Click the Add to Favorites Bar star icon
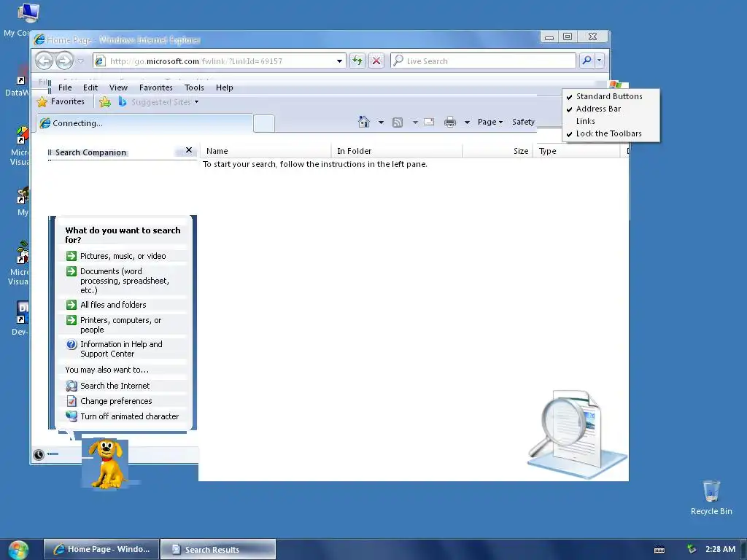The height and width of the screenshot is (560, 747). (x=105, y=102)
